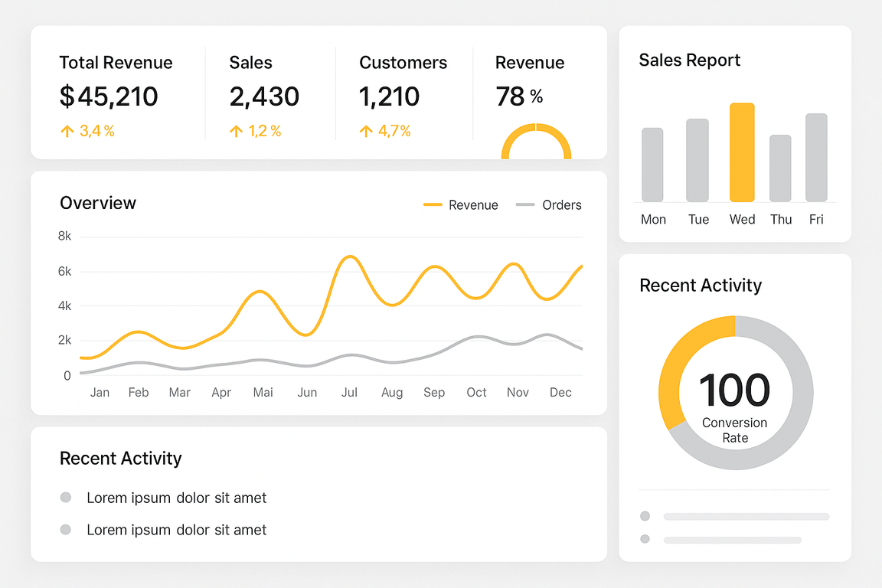Select the Mon bar in Sales Report

pyautogui.click(x=652, y=165)
